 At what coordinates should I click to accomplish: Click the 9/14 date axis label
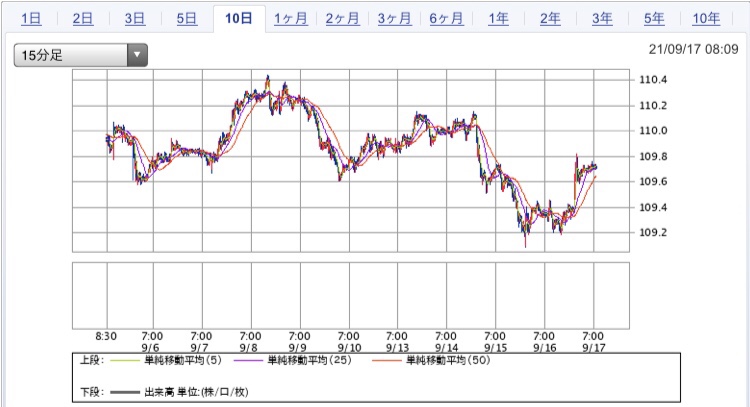point(447,348)
